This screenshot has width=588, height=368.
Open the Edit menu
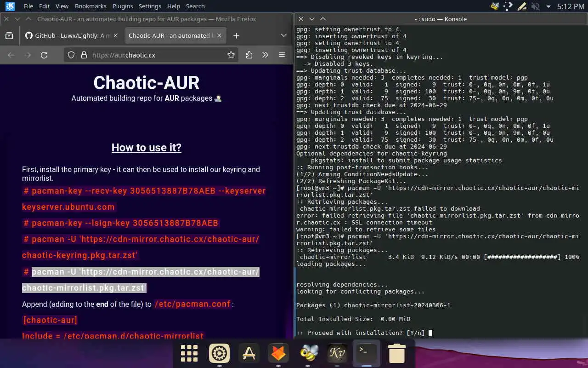pyautogui.click(x=44, y=6)
